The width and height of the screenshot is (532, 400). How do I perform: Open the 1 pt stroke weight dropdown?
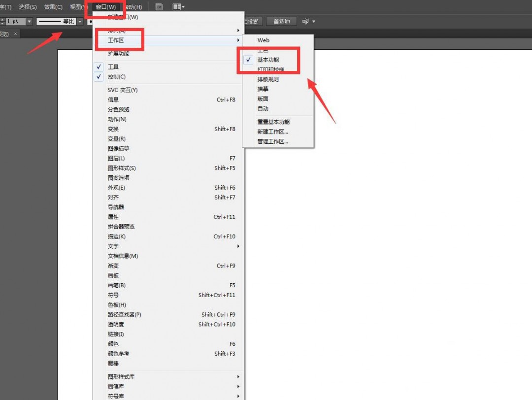click(28, 21)
